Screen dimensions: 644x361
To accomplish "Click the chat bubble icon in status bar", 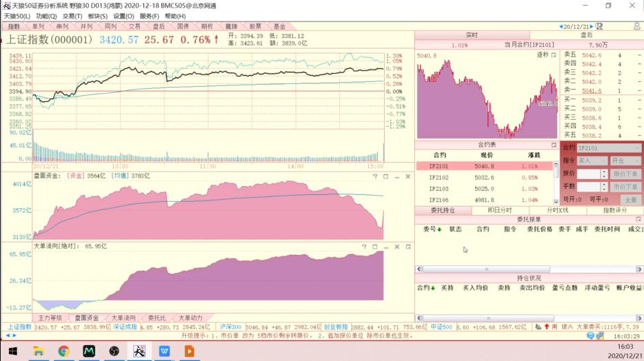I will (590, 336).
